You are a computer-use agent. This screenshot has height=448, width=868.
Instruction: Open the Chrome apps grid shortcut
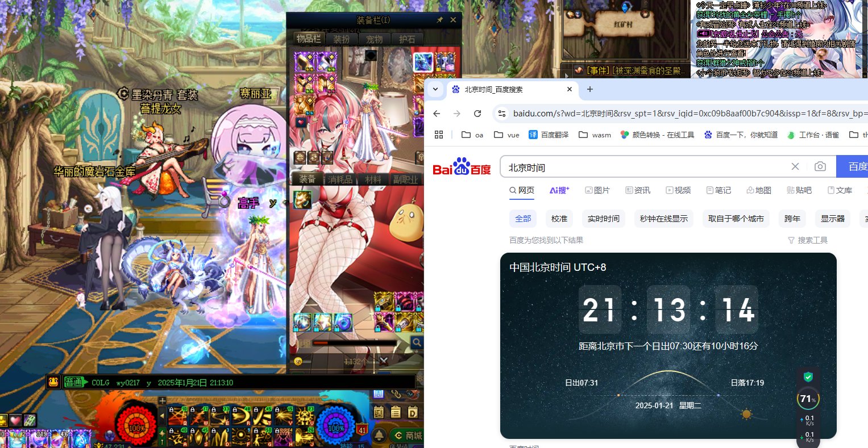point(438,135)
